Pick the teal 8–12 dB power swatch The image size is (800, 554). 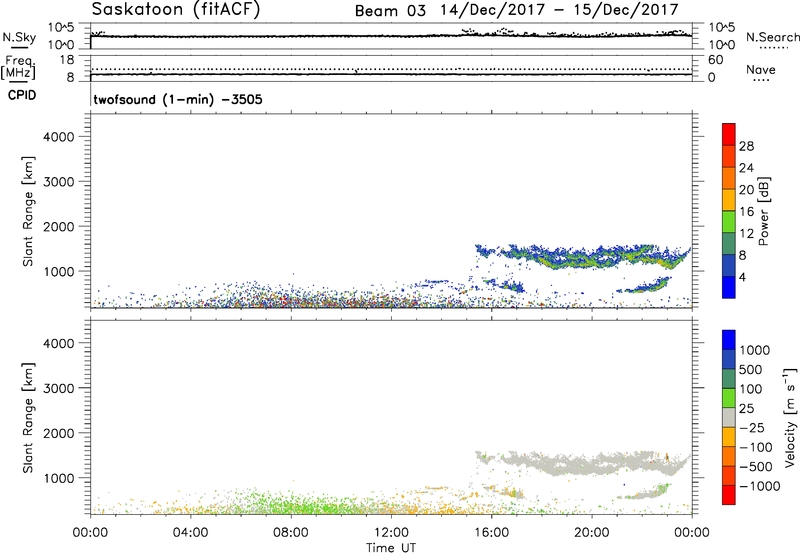pos(729,243)
